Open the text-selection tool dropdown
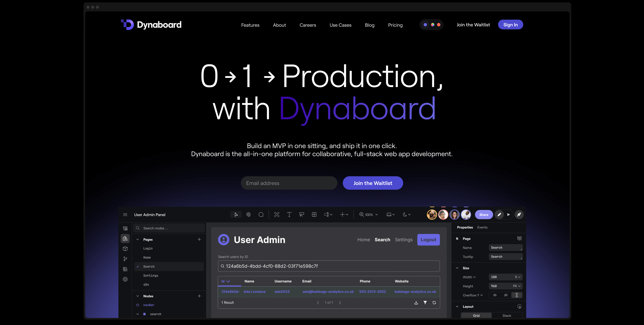 pos(328,214)
